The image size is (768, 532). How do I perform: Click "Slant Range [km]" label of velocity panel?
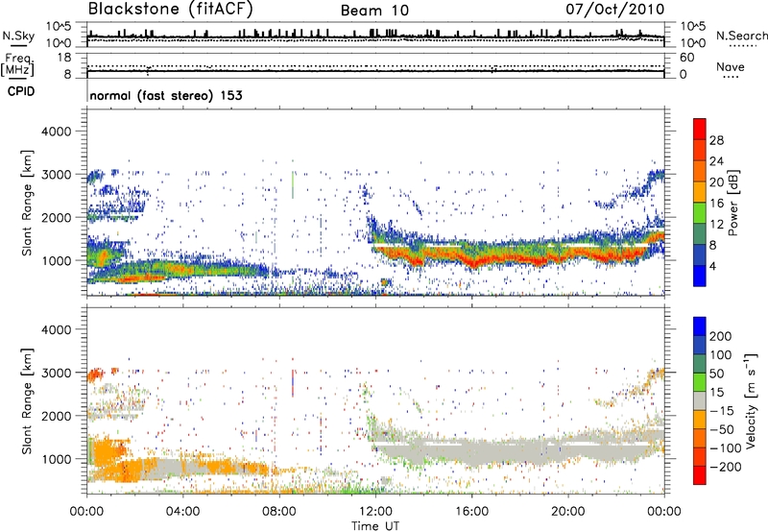[x=27, y=400]
